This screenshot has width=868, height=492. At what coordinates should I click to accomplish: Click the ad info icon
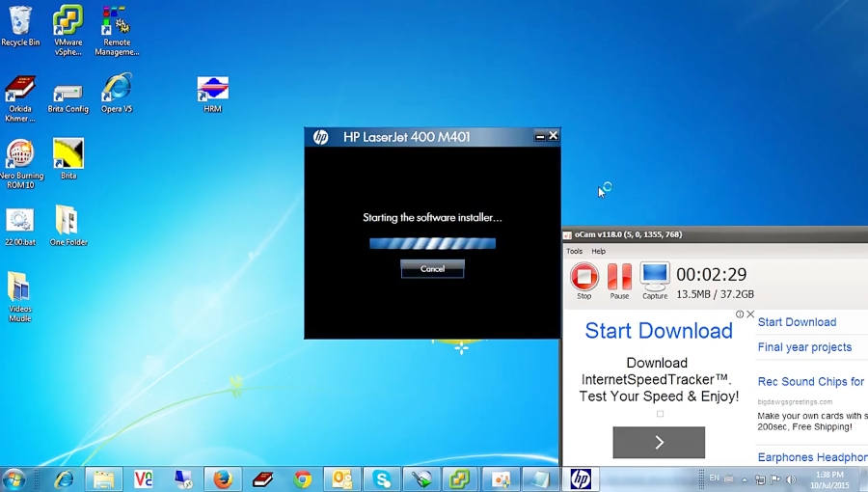coord(740,314)
